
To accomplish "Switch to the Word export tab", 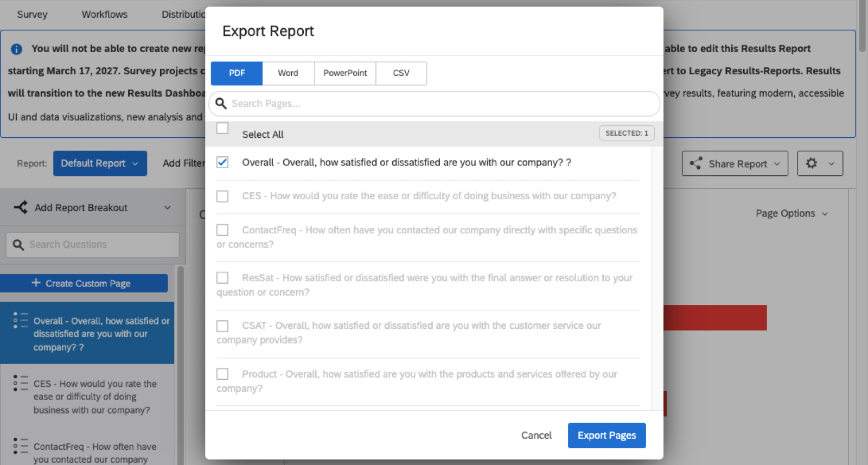I will [x=288, y=73].
